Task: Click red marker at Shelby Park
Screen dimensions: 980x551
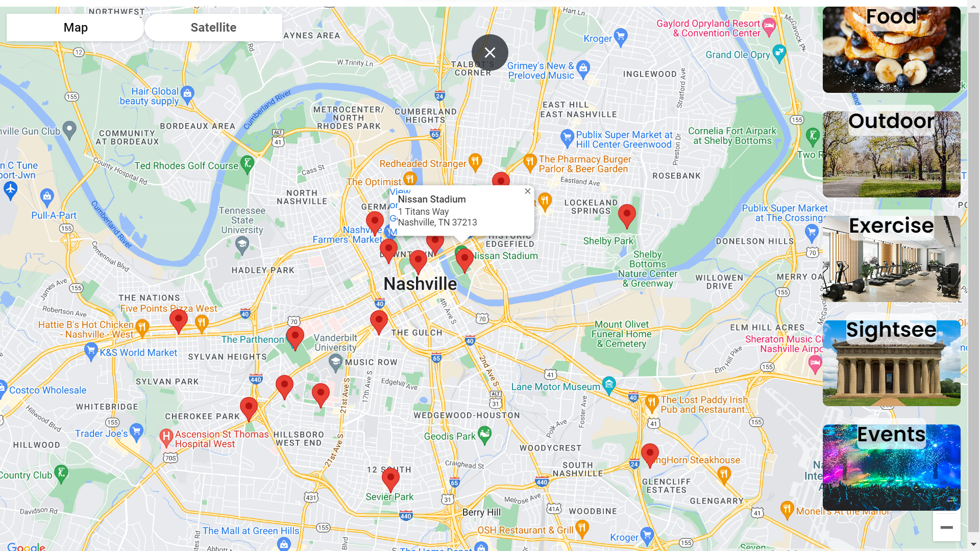Action: point(627,214)
